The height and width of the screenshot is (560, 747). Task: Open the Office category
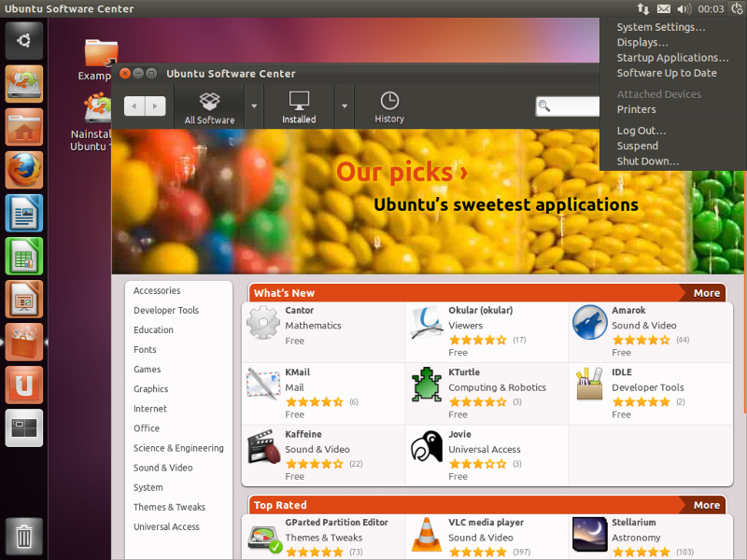point(147,428)
